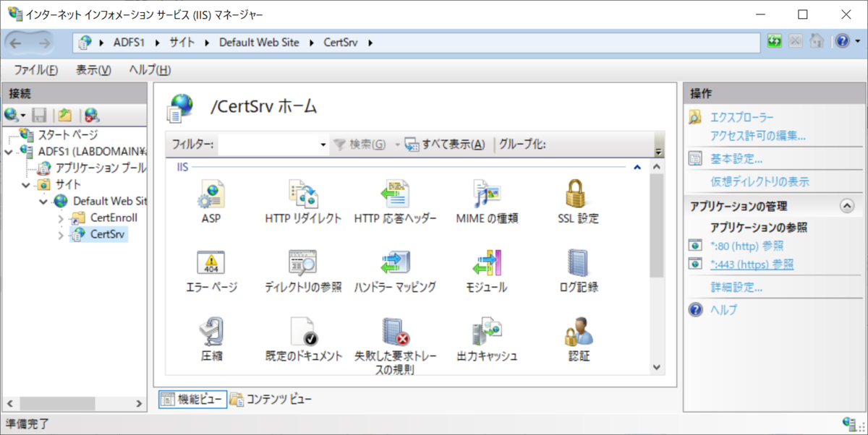The width and height of the screenshot is (868, 435).
Task: Click 仮想ディレクトリの表示 link
Action: [759, 182]
